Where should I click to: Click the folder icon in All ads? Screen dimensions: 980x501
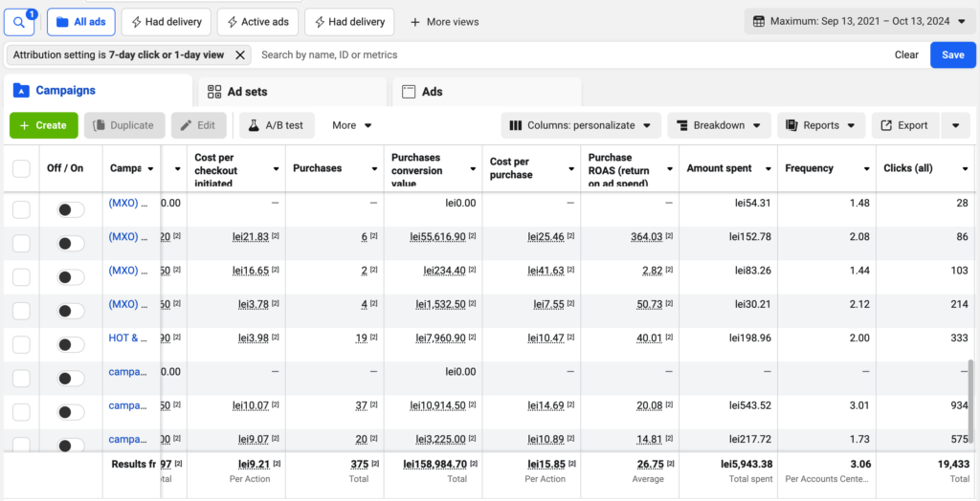pos(62,23)
